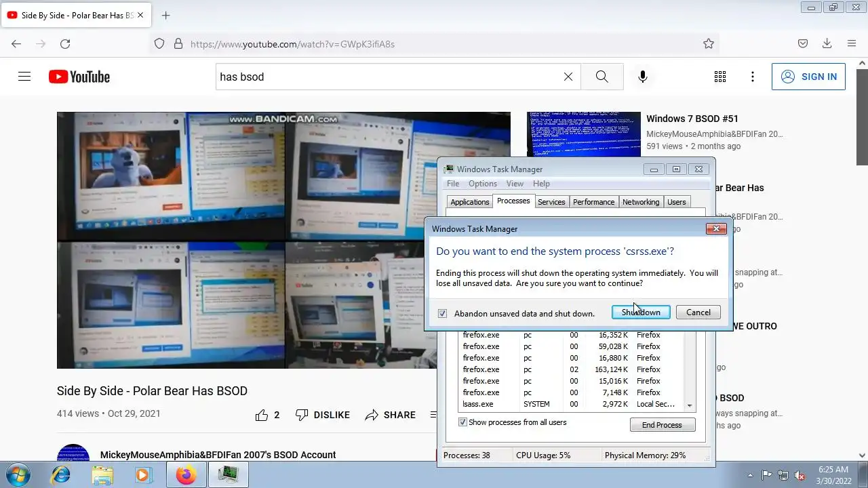
Task: Untick Abandon unsaved data checkbox
Action: 442,313
